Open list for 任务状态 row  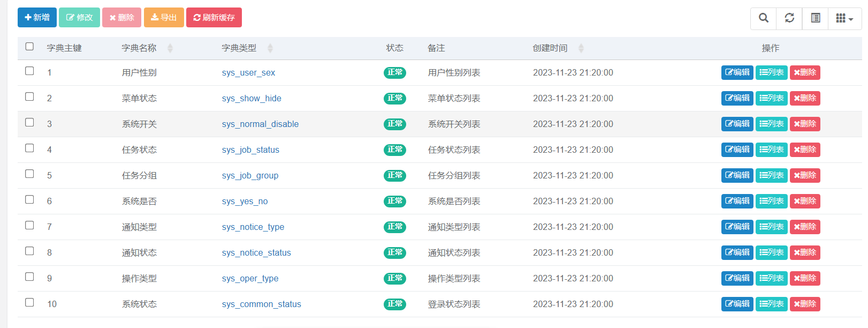coord(771,150)
